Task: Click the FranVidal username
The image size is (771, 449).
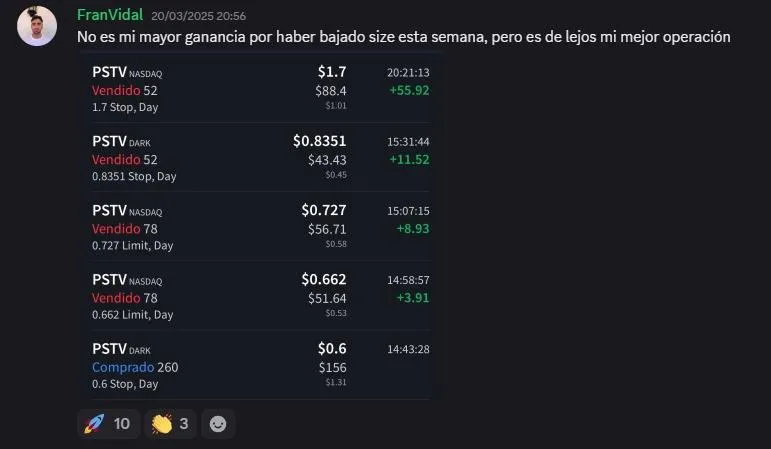Action: click(110, 15)
